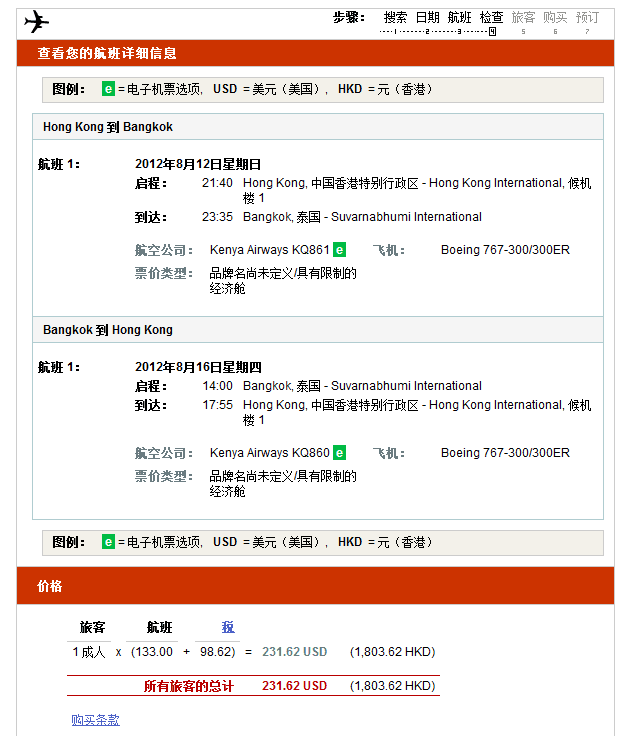Screen dimensions: 622x736
Task: Click the boxed step 4 progress marker
Action: [492, 32]
